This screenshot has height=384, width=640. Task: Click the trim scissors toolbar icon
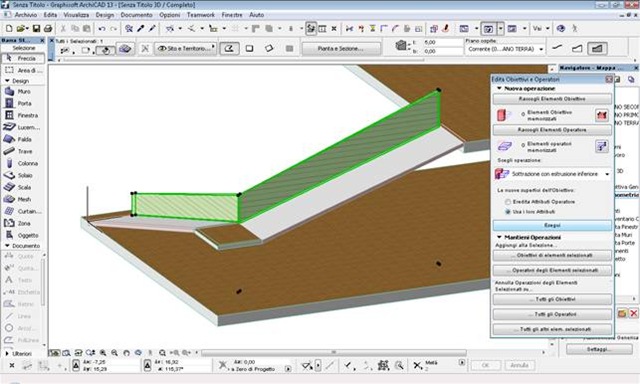tap(349, 29)
